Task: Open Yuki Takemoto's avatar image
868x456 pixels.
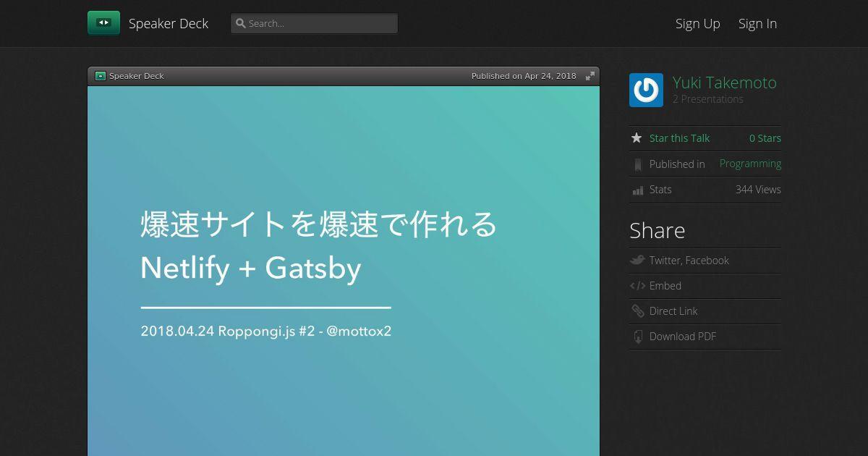Action: click(x=646, y=90)
